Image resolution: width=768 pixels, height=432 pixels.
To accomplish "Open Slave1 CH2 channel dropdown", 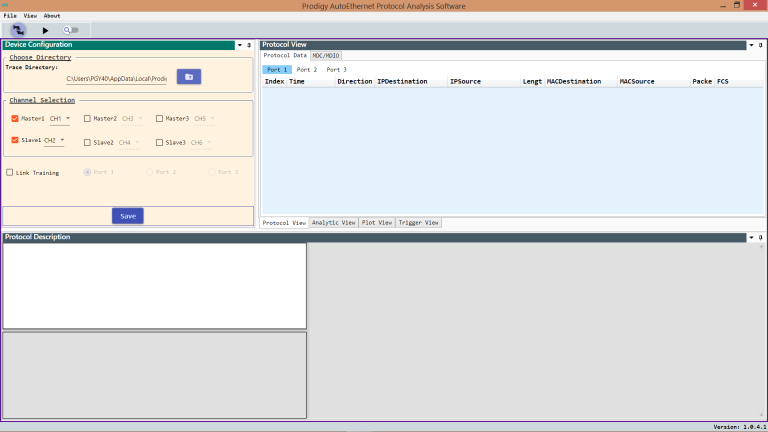I will 54,141.
